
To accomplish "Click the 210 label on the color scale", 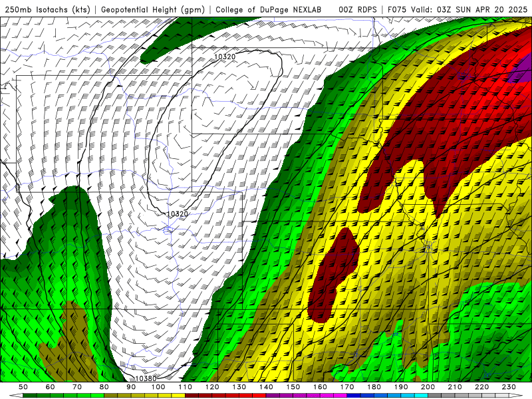I will pos(456,387).
